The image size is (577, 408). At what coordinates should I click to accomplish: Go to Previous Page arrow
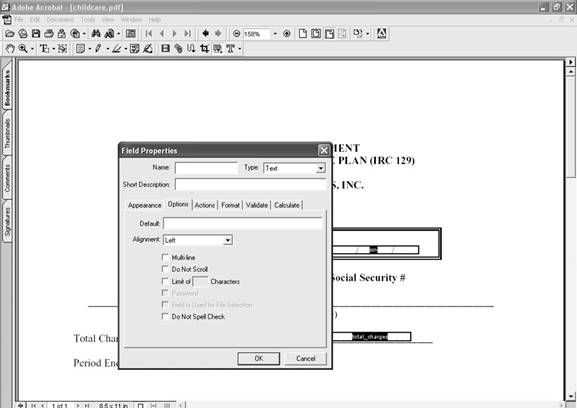[x=162, y=34]
